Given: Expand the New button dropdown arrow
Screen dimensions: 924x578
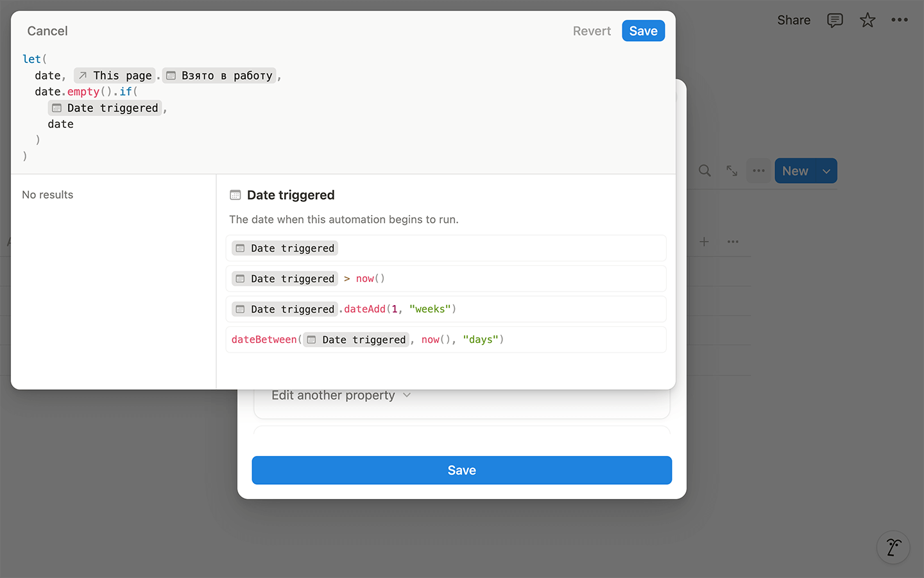Looking at the screenshot, I should pyautogui.click(x=826, y=171).
